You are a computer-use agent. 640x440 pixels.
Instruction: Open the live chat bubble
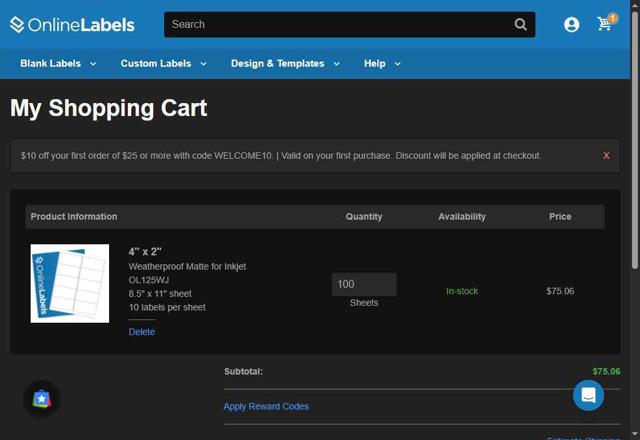coord(588,395)
